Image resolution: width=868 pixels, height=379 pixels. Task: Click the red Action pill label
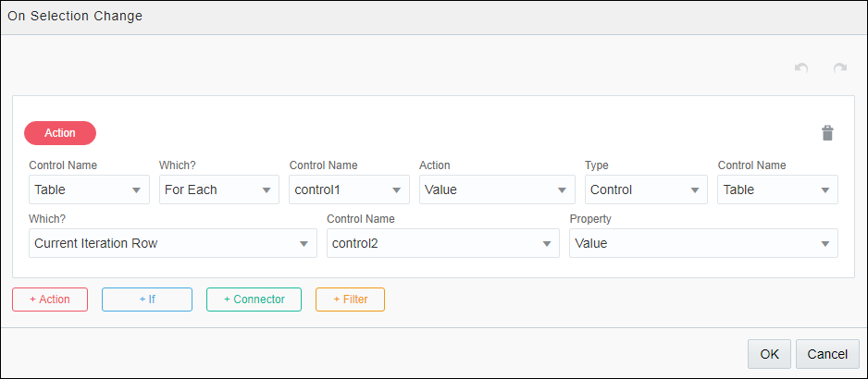[x=60, y=133]
